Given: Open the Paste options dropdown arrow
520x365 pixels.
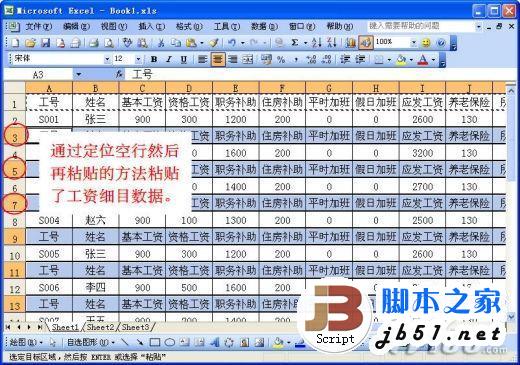Looking at the screenshot, I should click(201, 43).
